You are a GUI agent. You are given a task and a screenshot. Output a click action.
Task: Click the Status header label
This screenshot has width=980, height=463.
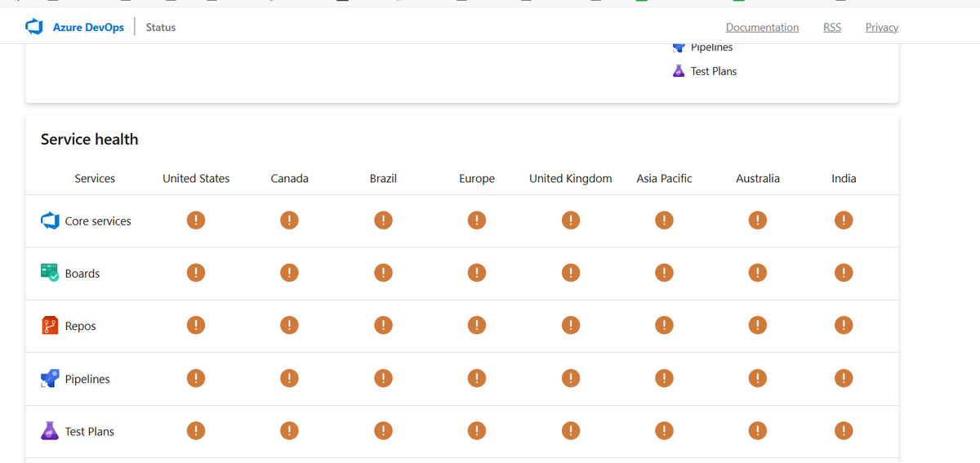[x=161, y=27]
